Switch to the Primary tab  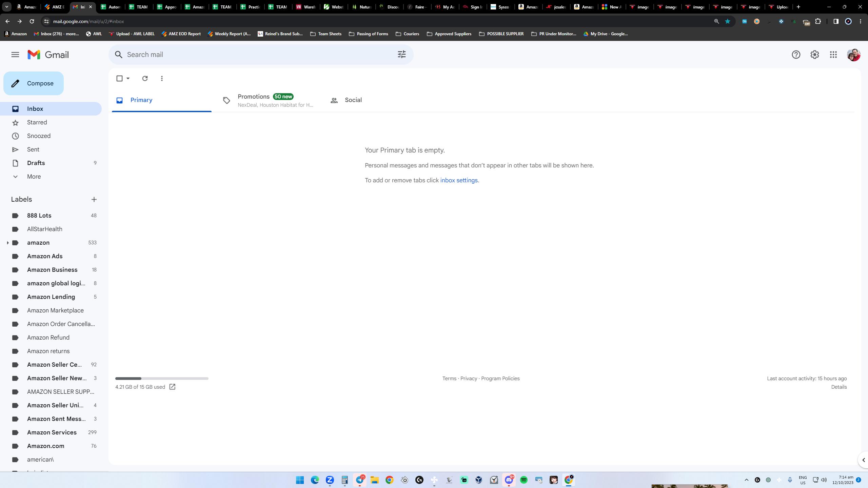[162, 100]
